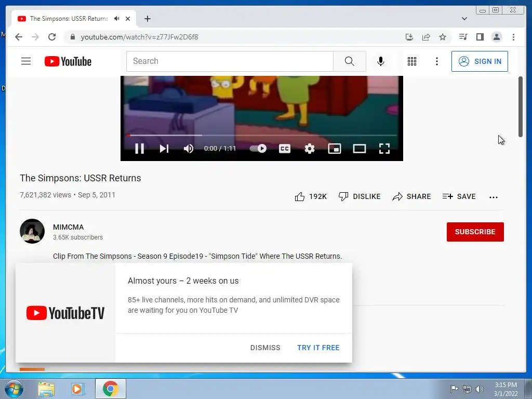Subscribe to the MIMCMA channel

tap(475, 232)
